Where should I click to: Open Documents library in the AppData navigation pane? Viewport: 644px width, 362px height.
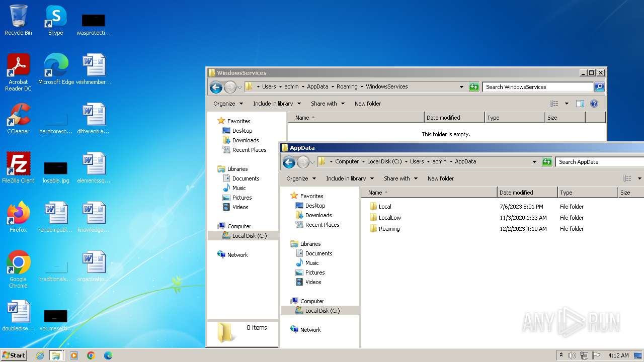point(318,253)
